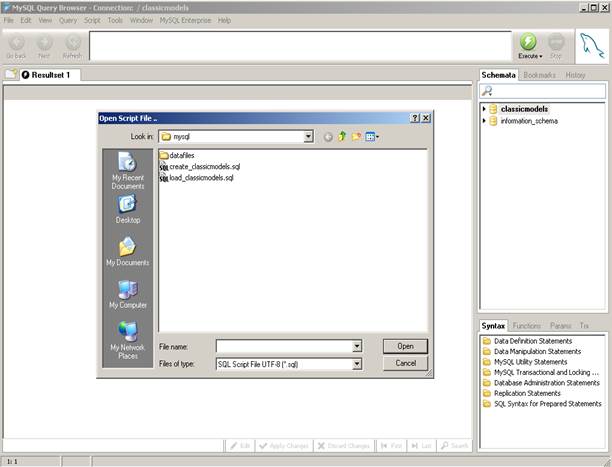Open the Query menu

[x=68, y=20]
